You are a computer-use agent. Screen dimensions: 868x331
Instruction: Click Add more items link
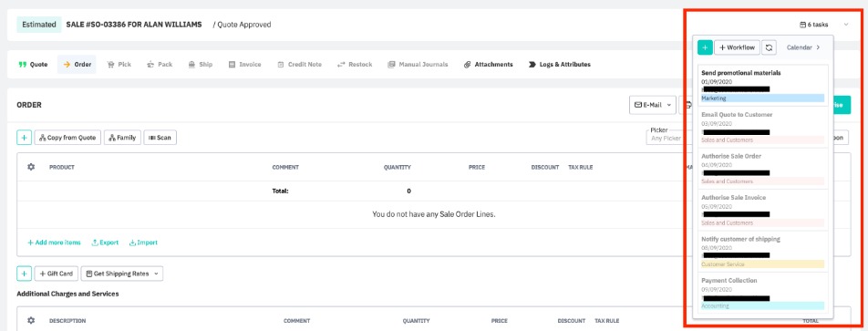coord(55,243)
